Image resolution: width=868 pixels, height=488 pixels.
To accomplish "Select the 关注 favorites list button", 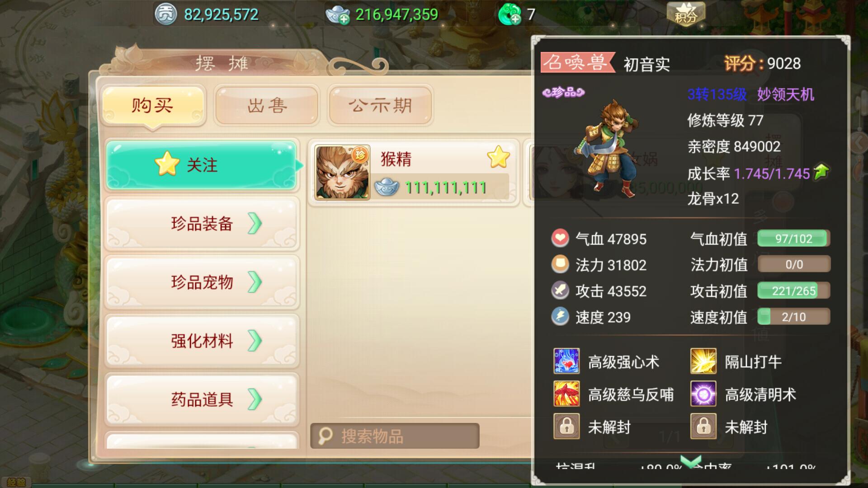I will coord(201,165).
